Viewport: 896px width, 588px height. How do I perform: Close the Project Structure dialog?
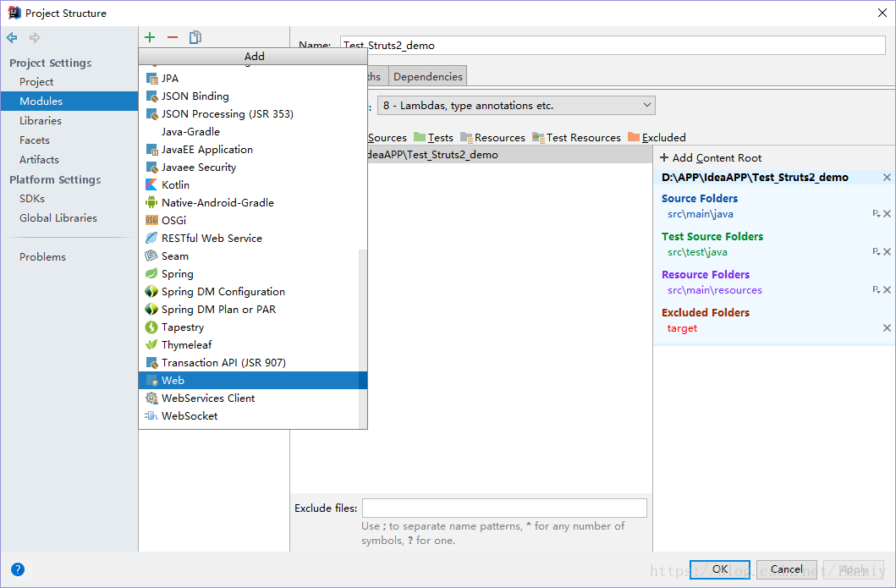click(882, 13)
